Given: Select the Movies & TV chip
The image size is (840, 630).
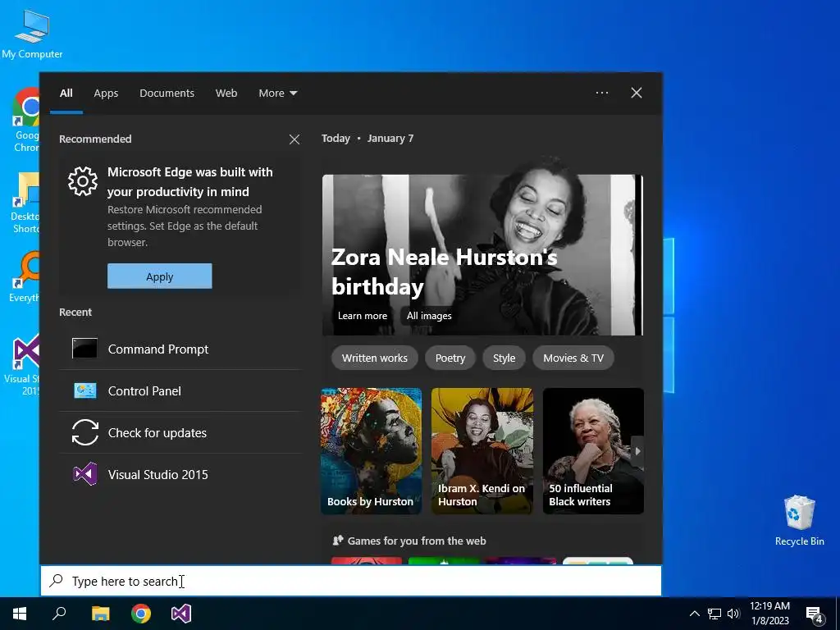Looking at the screenshot, I should point(573,358).
